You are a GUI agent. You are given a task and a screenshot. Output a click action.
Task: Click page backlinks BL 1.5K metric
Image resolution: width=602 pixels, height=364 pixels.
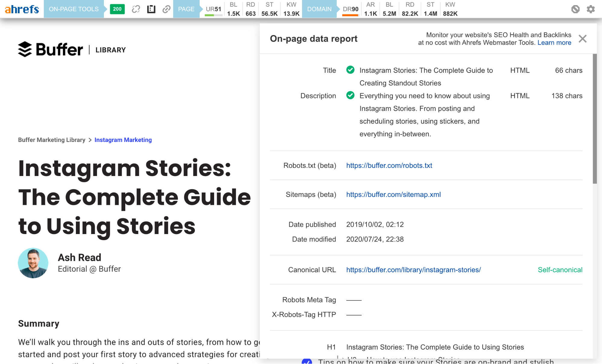pos(233,9)
